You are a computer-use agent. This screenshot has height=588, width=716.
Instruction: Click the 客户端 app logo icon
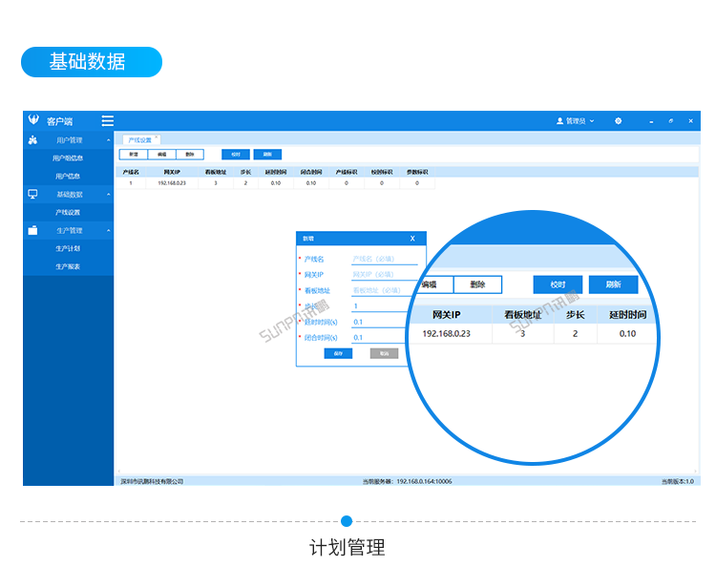point(33,121)
